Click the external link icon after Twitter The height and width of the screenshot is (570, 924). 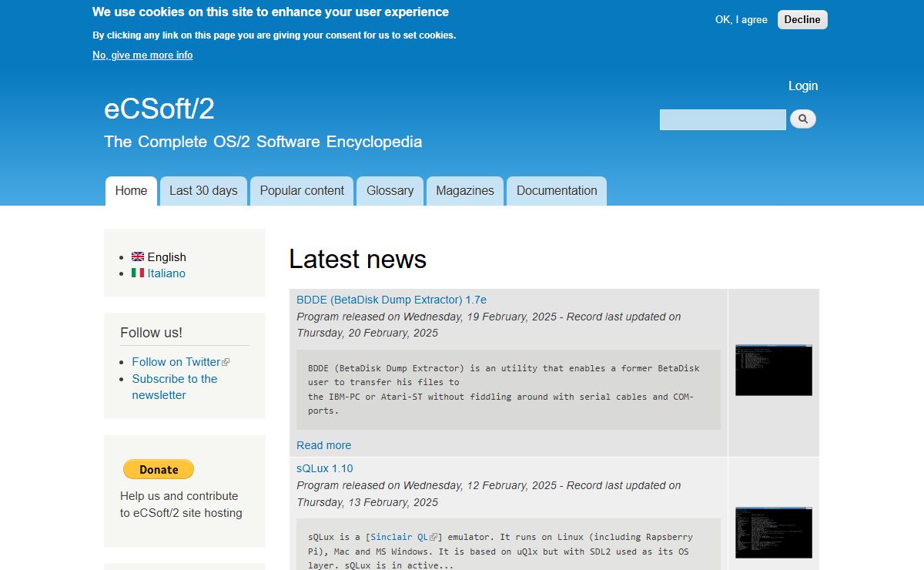(x=226, y=362)
